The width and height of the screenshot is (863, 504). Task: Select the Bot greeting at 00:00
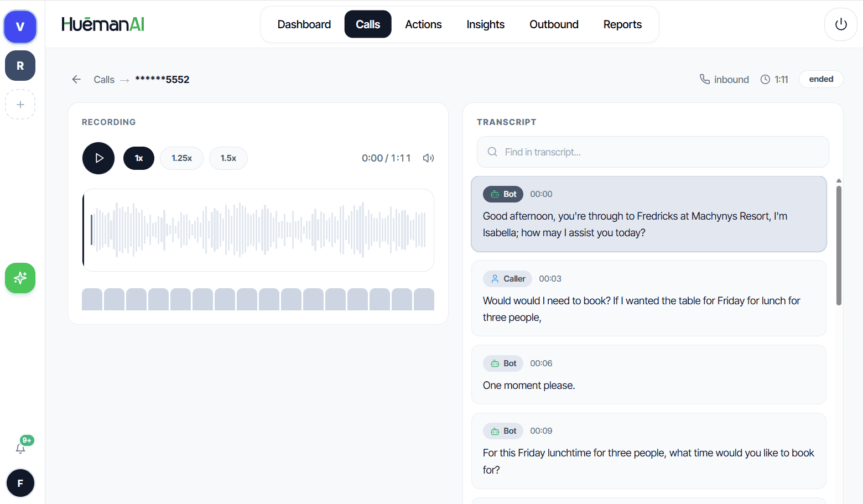[x=649, y=214]
